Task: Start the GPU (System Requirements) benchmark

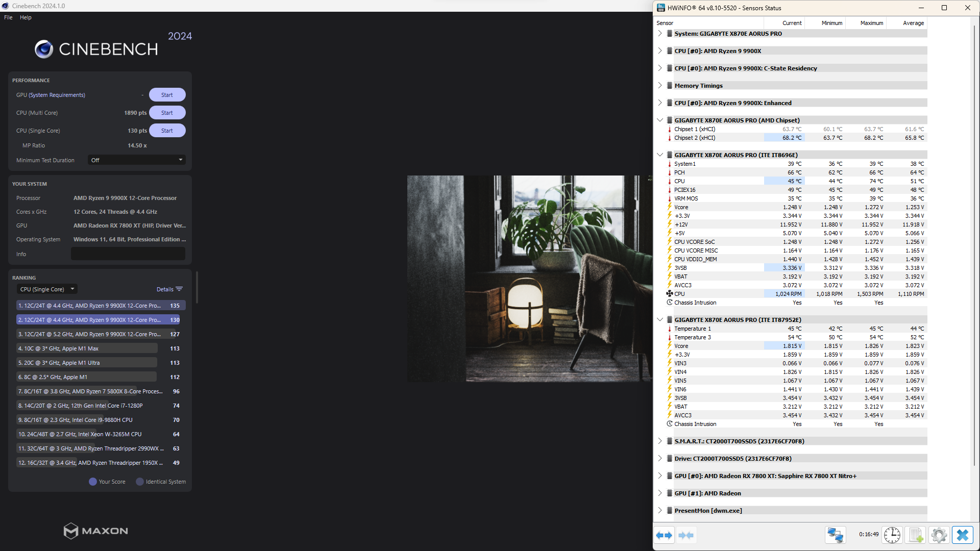Action: pos(167,95)
